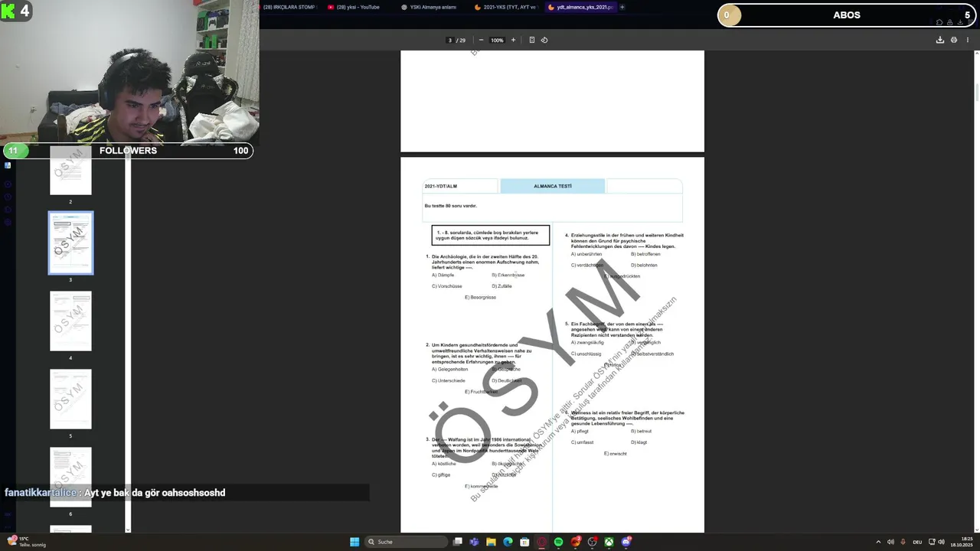Viewport: 980px width, 551px height.
Task: Open Microsoft Teams from the taskbar
Action: [474, 542]
